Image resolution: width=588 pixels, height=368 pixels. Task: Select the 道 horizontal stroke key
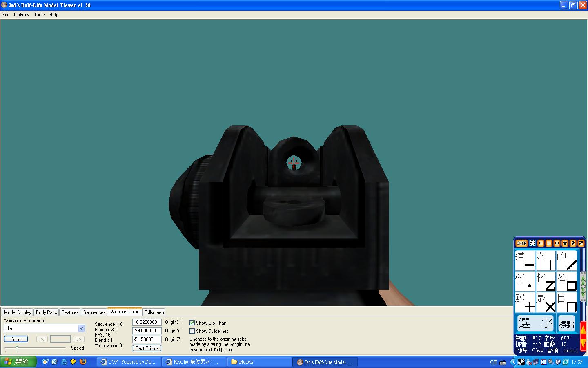[x=525, y=260]
